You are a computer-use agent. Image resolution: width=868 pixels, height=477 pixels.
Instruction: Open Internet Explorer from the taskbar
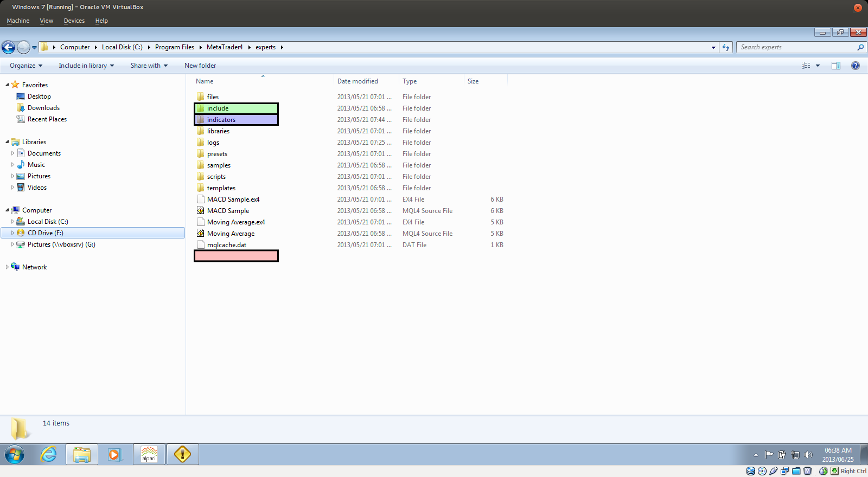[49, 454]
